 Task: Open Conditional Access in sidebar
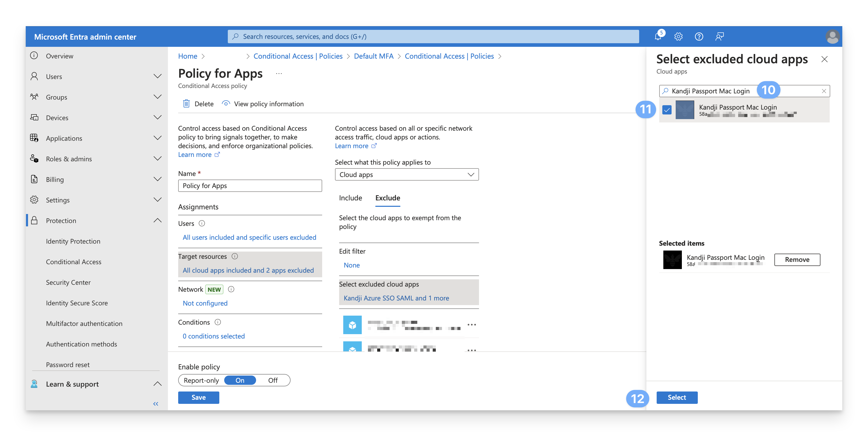pos(74,262)
